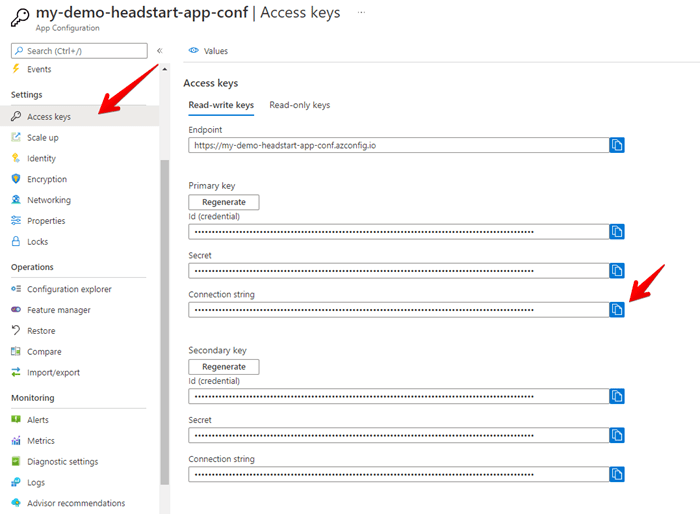Click the Diagnostic settings icon
The width and height of the screenshot is (700, 514).
tap(16, 461)
